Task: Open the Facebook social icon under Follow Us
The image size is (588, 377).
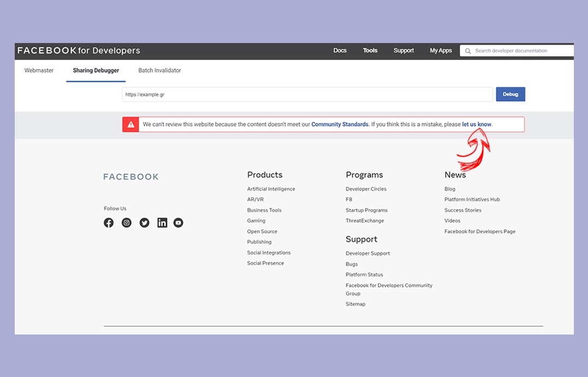Action: pos(109,223)
